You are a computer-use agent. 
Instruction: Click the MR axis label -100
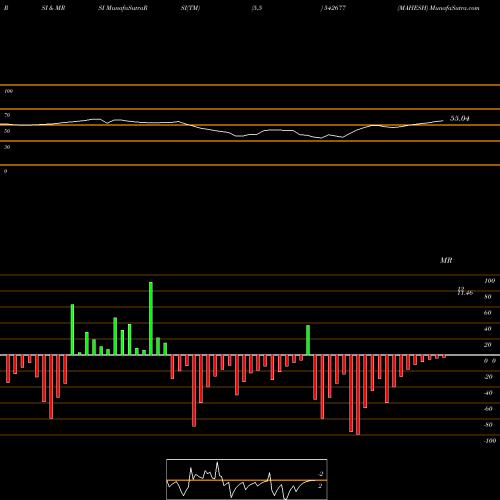pos(490,441)
